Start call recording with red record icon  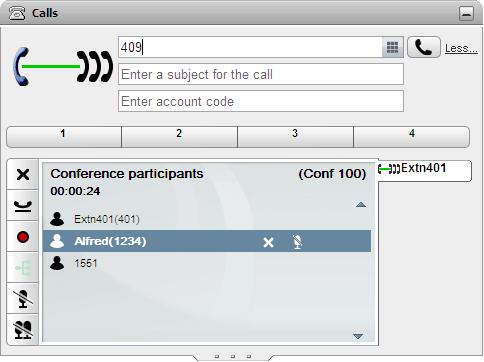[23, 237]
